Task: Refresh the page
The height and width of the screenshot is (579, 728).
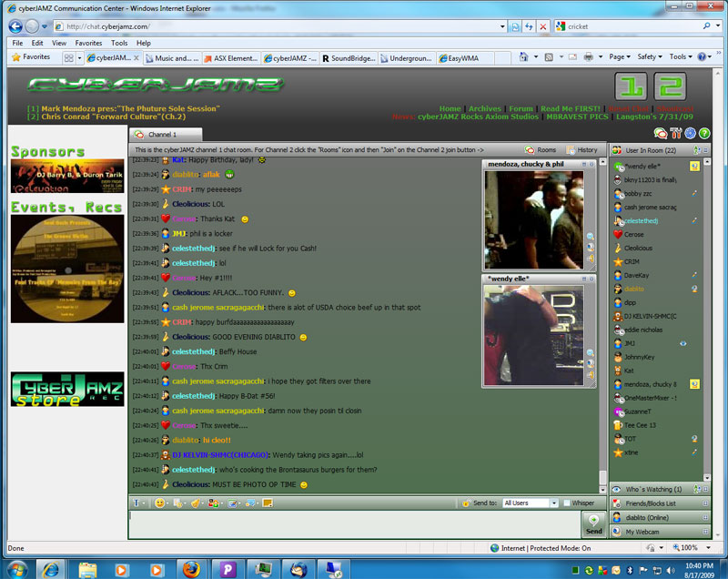Action: point(529,26)
